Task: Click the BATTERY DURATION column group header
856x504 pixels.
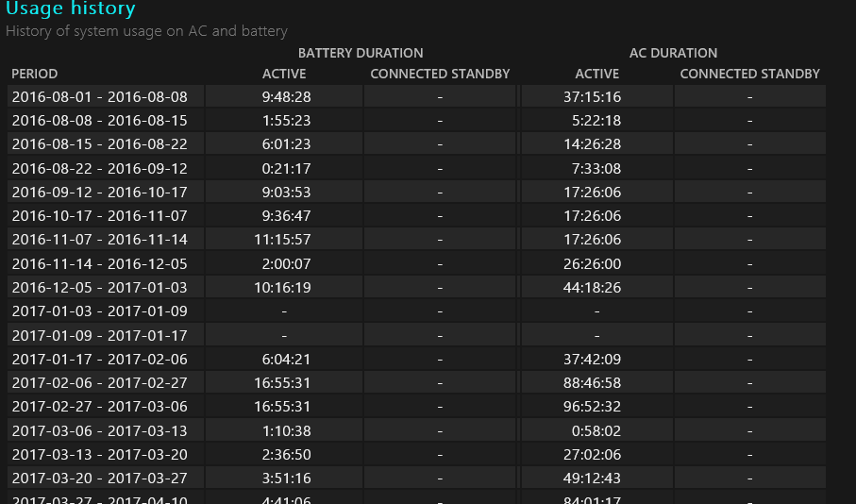Action: coord(361,53)
